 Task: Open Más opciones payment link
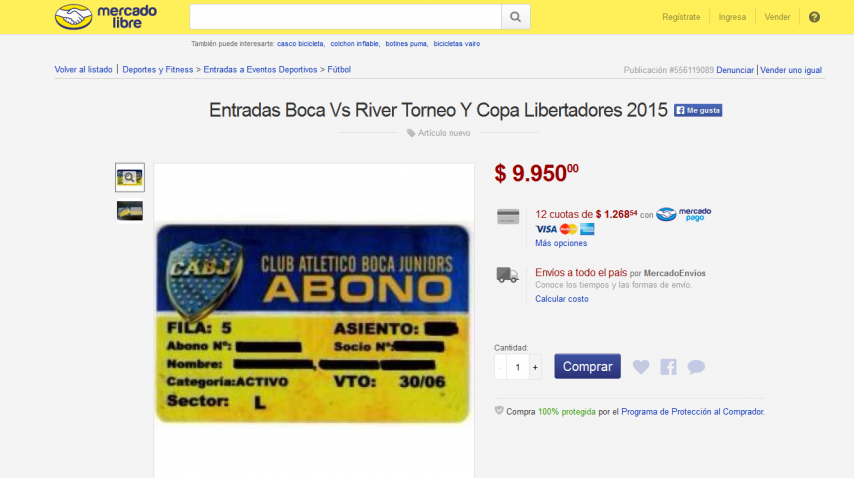[x=561, y=243]
